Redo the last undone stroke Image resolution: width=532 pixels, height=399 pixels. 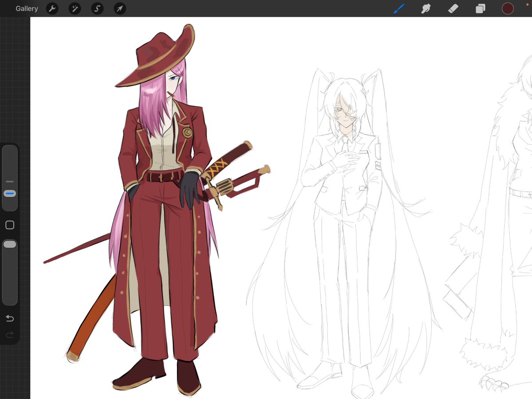point(10,335)
